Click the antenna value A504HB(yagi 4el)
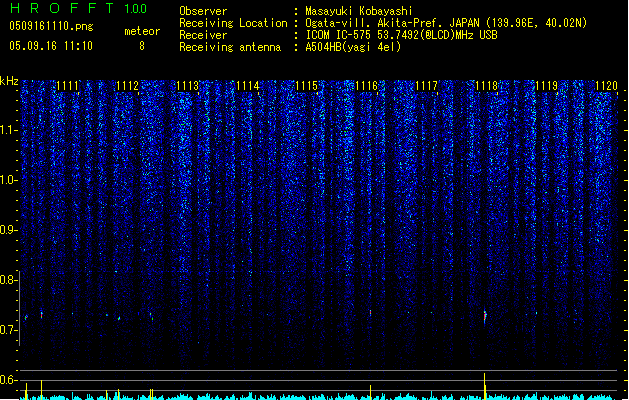This screenshot has height=400, width=629. pos(353,47)
